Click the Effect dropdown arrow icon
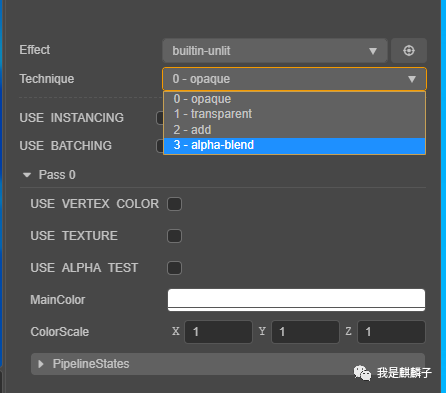The image size is (446, 393). [373, 51]
